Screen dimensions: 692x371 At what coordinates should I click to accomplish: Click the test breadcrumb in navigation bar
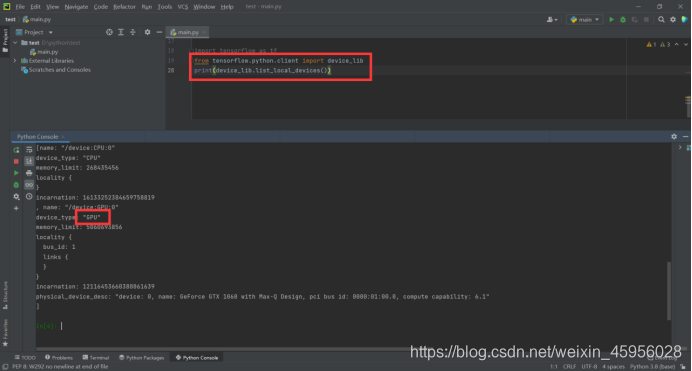tap(10, 19)
